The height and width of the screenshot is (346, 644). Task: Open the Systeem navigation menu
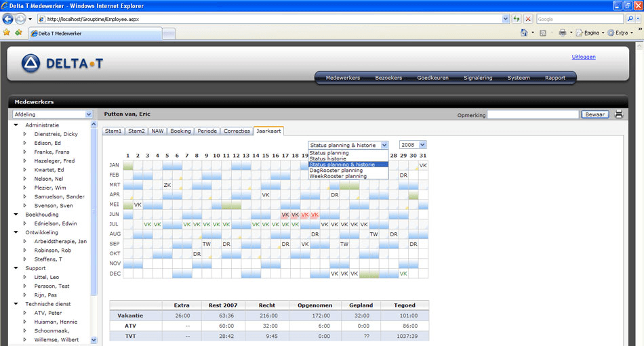click(519, 78)
